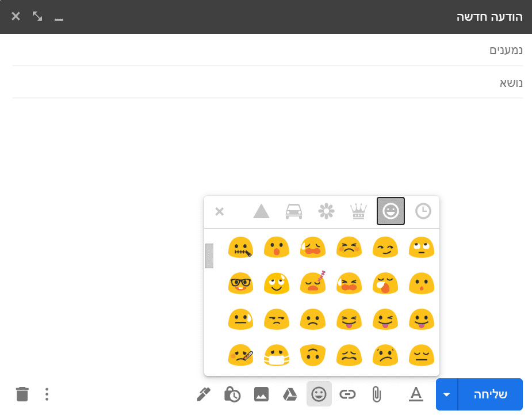The height and width of the screenshot is (418, 532).
Task: Attach a file with the paperclip
Action: 377,394
